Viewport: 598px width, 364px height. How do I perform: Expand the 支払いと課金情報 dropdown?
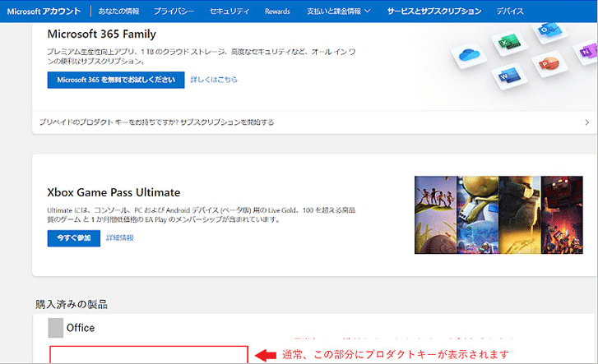tap(339, 11)
